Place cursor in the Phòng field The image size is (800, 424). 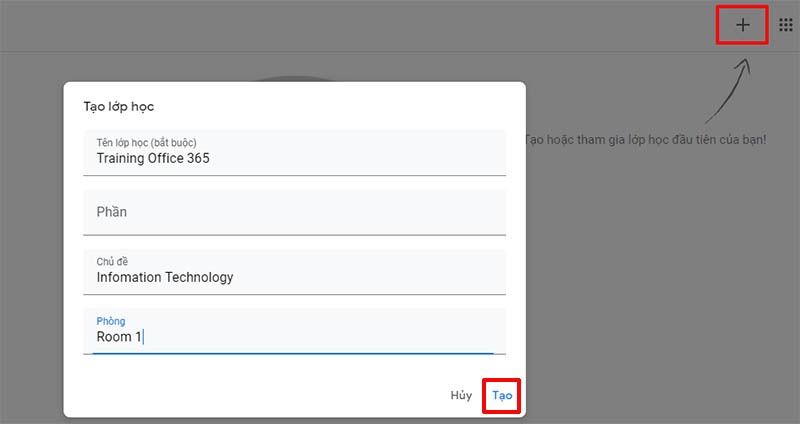pos(294,331)
